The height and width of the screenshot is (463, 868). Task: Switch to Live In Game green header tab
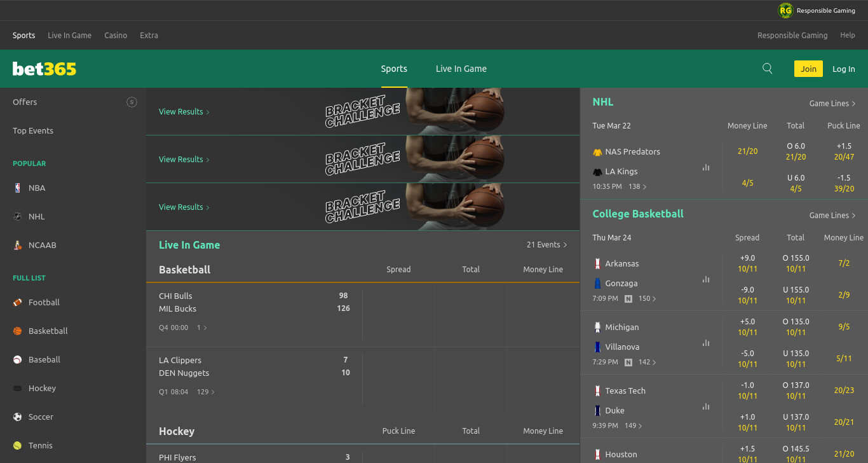[x=461, y=69]
